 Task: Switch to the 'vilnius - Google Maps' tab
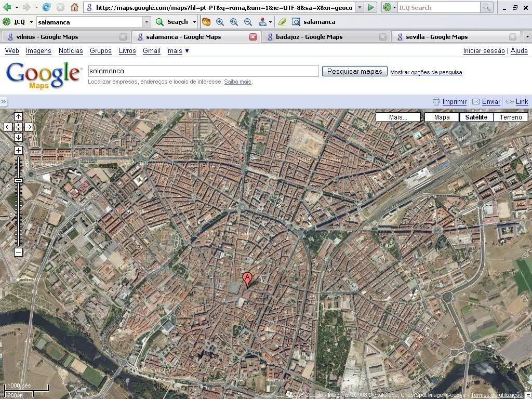coord(47,37)
